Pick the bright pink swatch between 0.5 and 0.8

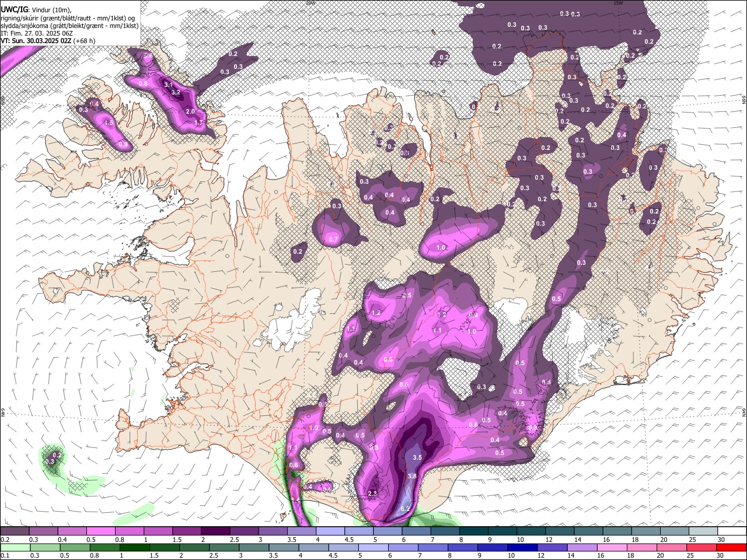[x=101, y=531]
